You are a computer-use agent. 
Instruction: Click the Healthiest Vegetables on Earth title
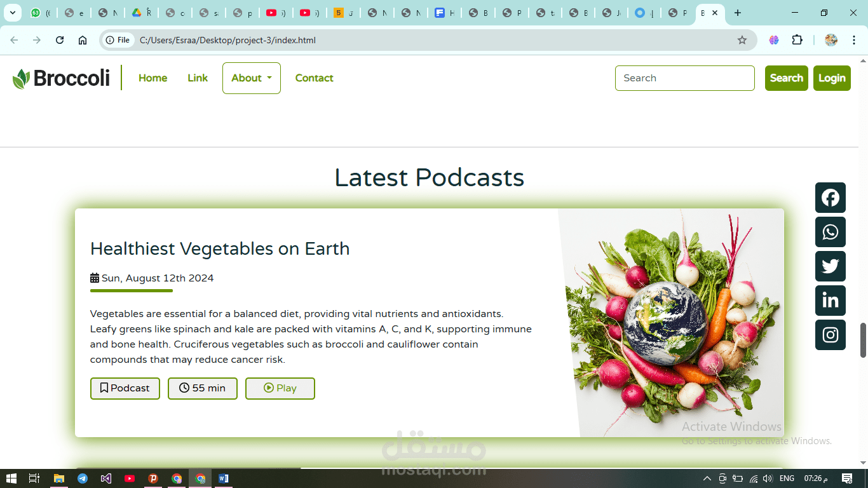(220, 248)
